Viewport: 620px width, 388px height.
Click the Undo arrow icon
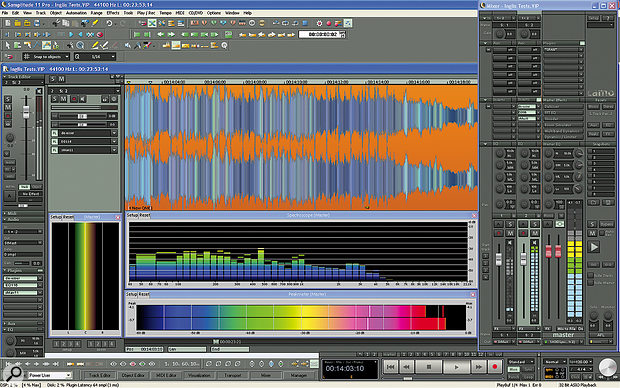click(109, 23)
